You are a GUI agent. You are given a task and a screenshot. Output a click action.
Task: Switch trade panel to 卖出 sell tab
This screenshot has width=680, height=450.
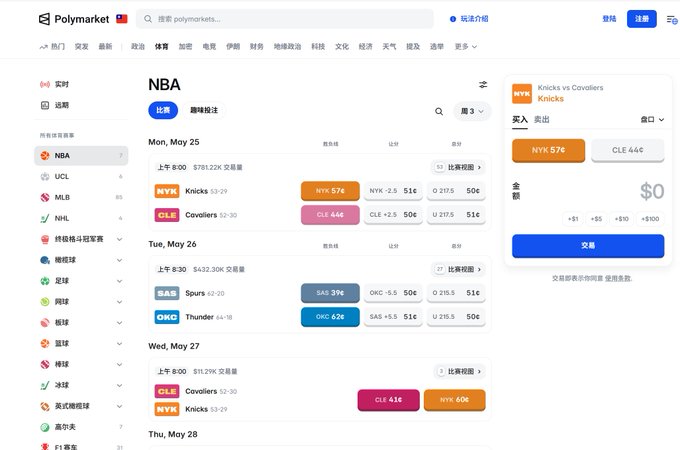click(x=541, y=120)
